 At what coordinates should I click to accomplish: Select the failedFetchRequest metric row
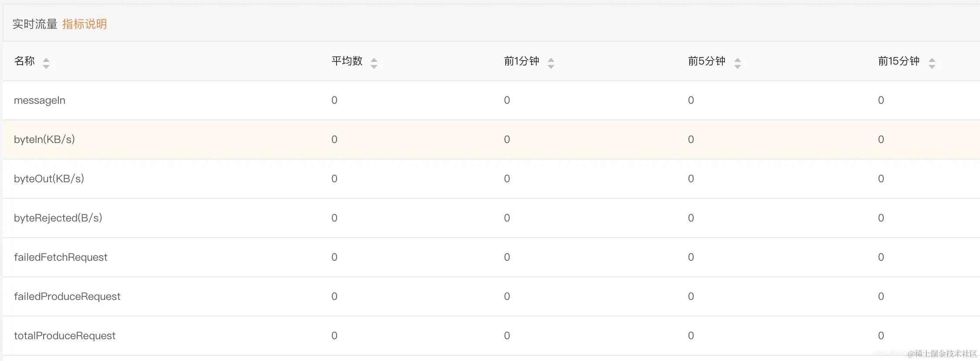[x=61, y=257]
